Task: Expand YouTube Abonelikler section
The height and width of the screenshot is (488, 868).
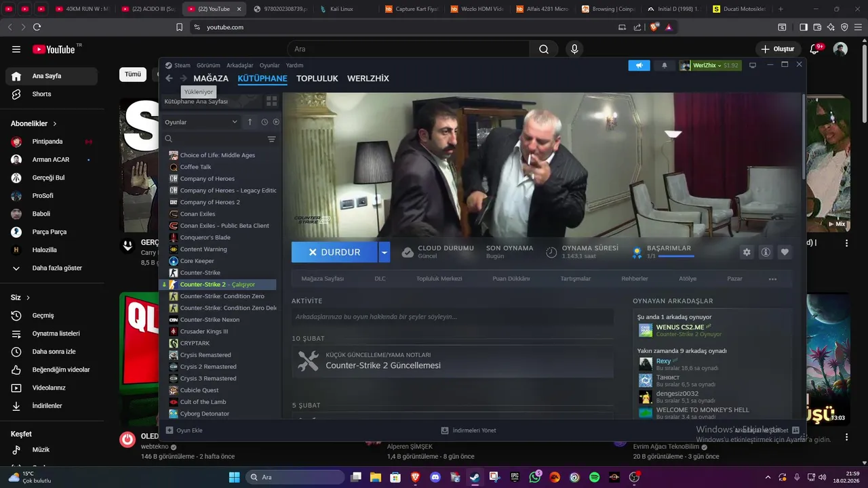Action: 34,124
